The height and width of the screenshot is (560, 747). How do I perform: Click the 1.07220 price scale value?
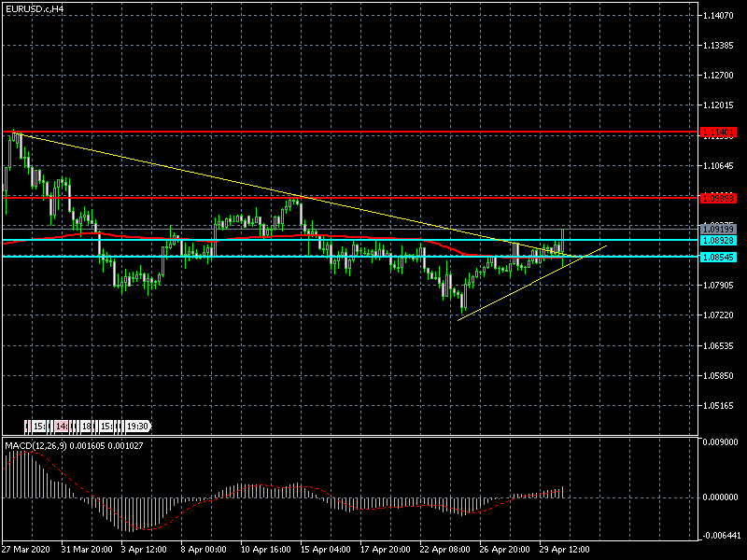pyautogui.click(x=718, y=315)
